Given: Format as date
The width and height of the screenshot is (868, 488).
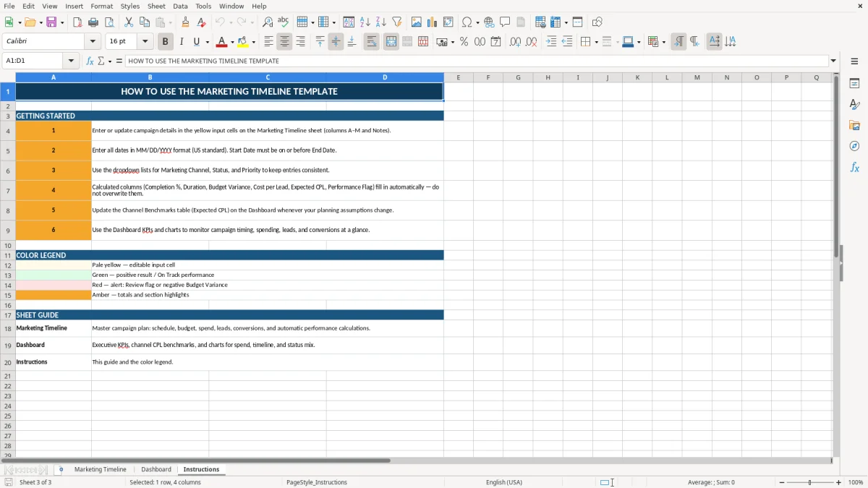Looking at the screenshot, I should [495, 42].
